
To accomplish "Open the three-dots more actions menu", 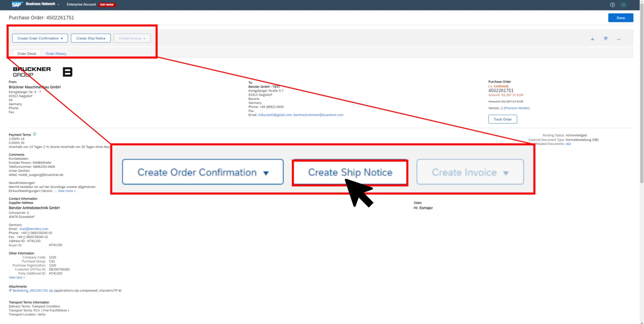I will 619,39.
